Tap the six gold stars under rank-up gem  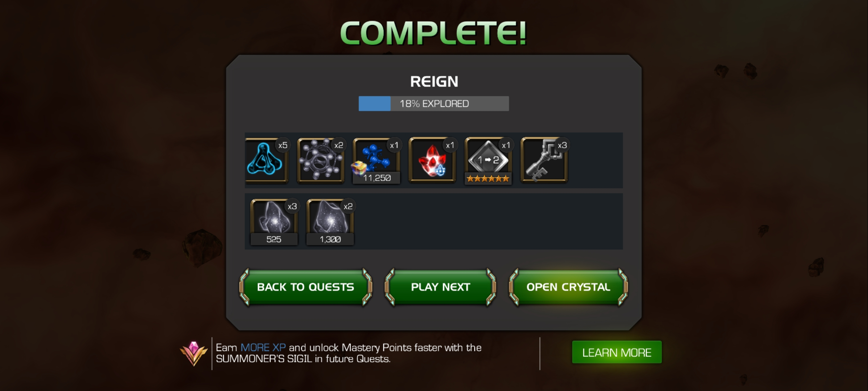coord(488,178)
